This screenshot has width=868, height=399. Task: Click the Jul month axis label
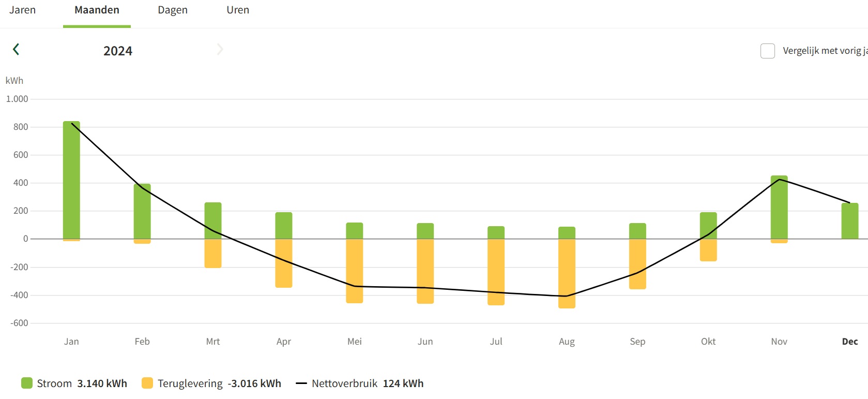click(x=496, y=342)
